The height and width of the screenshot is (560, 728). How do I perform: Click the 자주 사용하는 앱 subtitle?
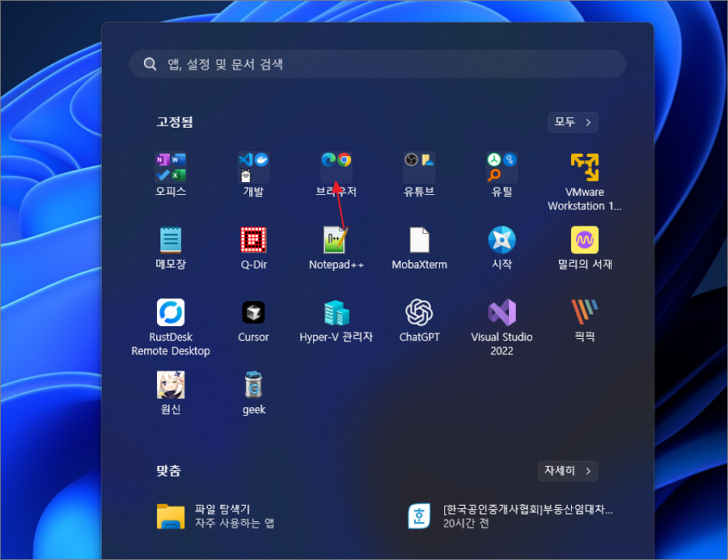tap(234, 524)
